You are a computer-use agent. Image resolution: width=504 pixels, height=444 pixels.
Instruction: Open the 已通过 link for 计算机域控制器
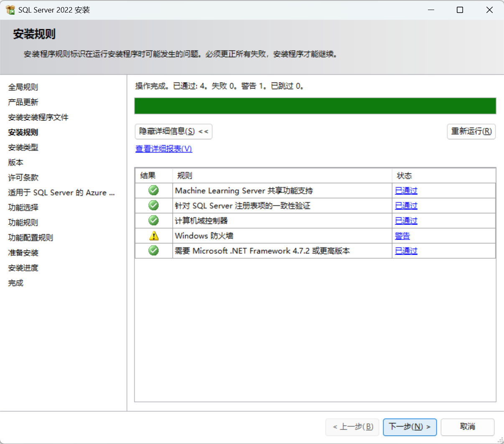pyautogui.click(x=406, y=221)
